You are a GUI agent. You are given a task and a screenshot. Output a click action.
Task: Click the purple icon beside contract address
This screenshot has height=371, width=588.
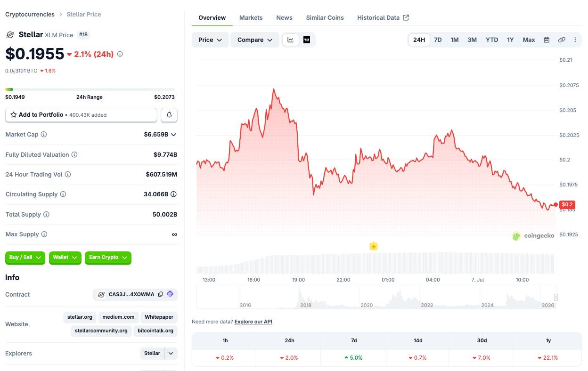click(x=170, y=294)
